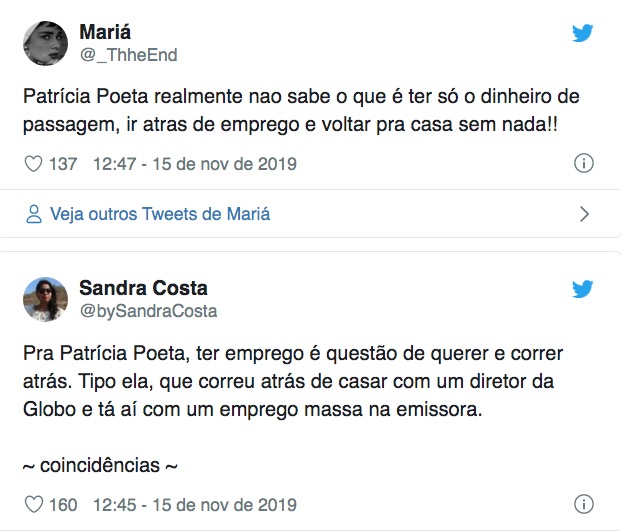Click the 137 likes count
621x531 pixels.
(63, 163)
